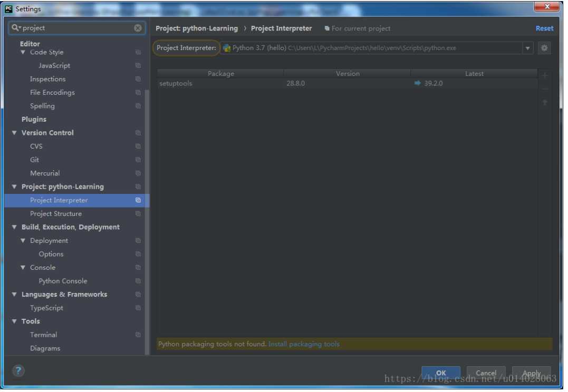Click the project-level icon beside Mercurial

pyautogui.click(x=138, y=173)
